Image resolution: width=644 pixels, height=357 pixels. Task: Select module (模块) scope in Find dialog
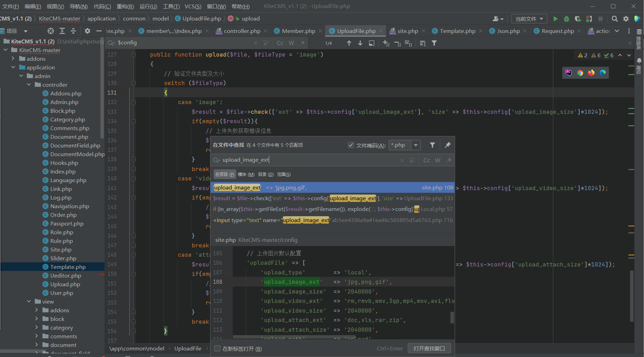coord(246,175)
